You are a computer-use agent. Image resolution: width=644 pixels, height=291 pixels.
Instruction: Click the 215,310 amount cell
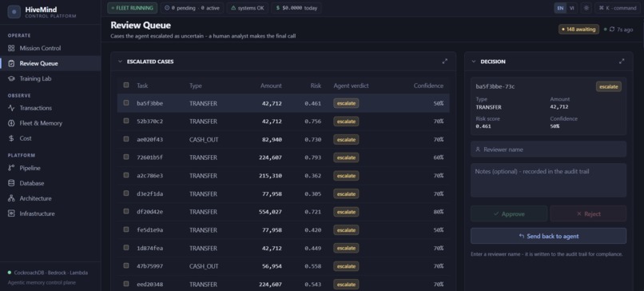pos(270,176)
